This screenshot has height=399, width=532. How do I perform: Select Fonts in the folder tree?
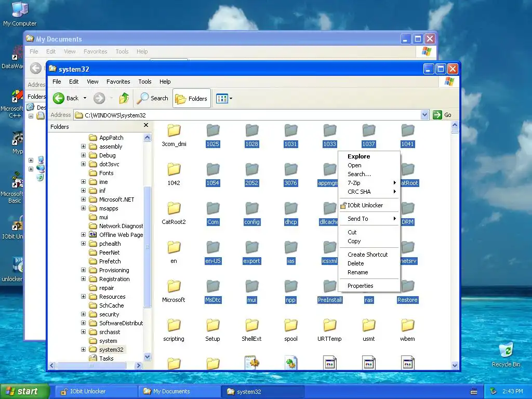pyautogui.click(x=106, y=173)
